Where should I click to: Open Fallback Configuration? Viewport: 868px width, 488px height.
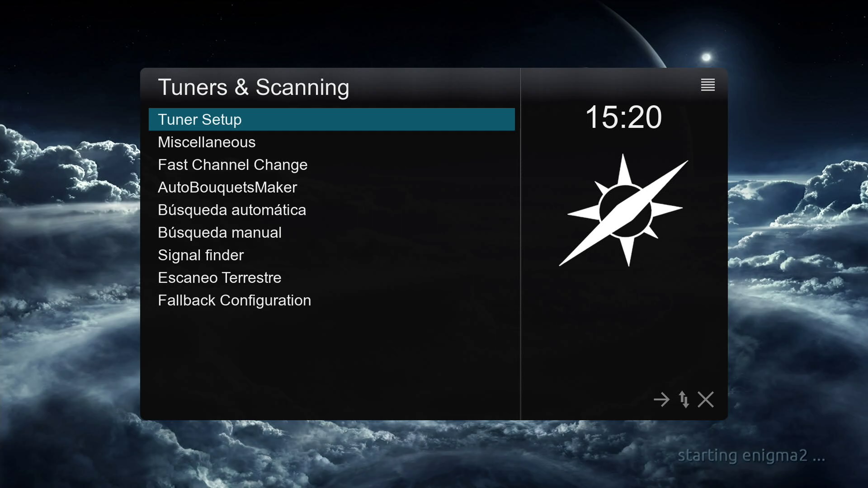click(331, 300)
